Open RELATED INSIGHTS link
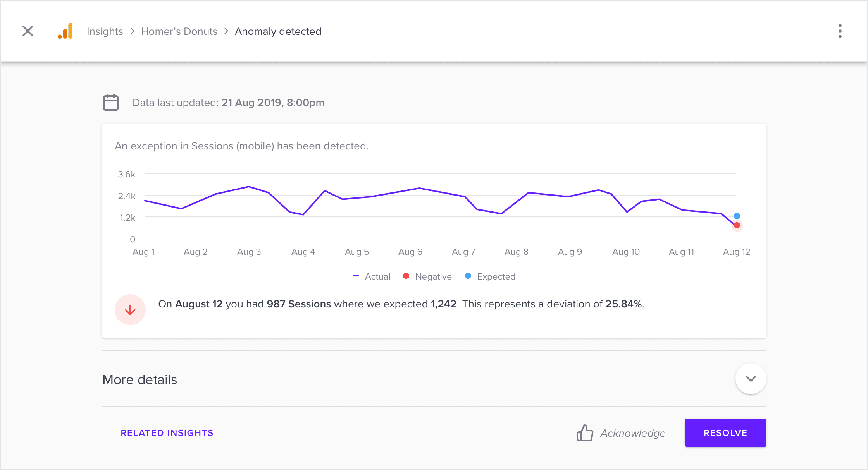The width and height of the screenshot is (868, 470). 167,433
